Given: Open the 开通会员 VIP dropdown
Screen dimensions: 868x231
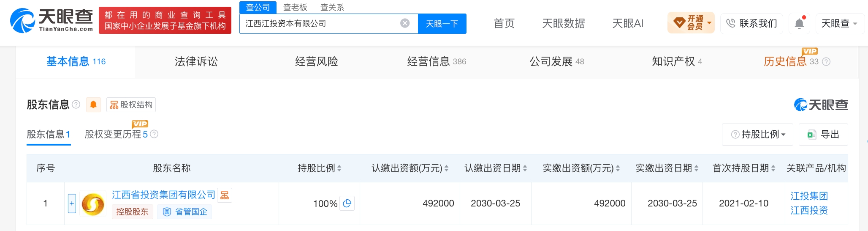Looking at the screenshot, I should pos(691,23).
